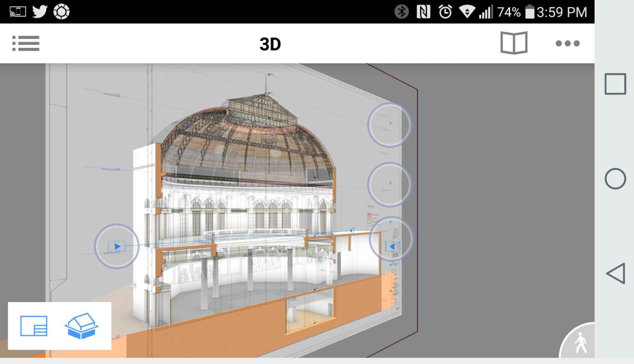Screen dimensions: 634x364
Task: Open the hamburger list menu
Action: 26,43
